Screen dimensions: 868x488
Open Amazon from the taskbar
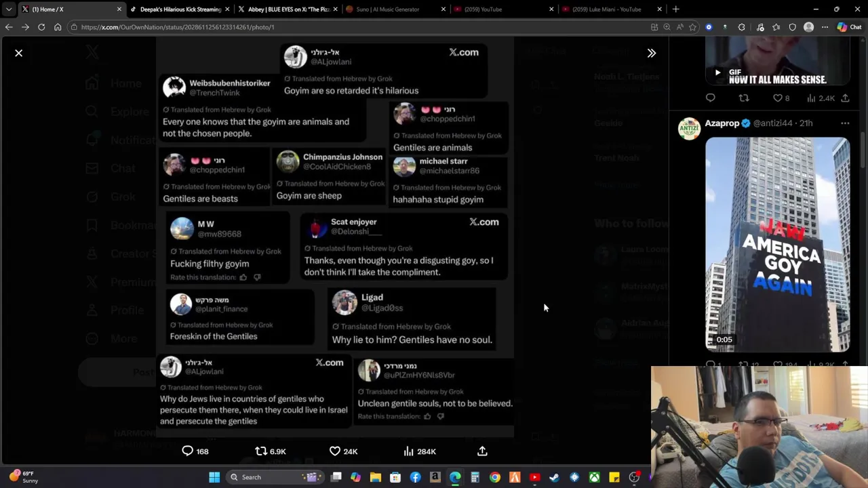(x=435, y=477)
